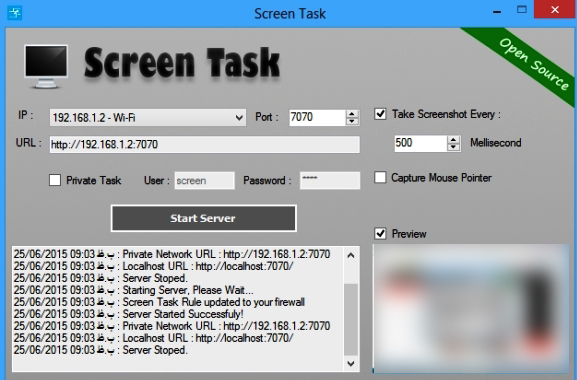Click the monitor logo image

coord(46,67)
